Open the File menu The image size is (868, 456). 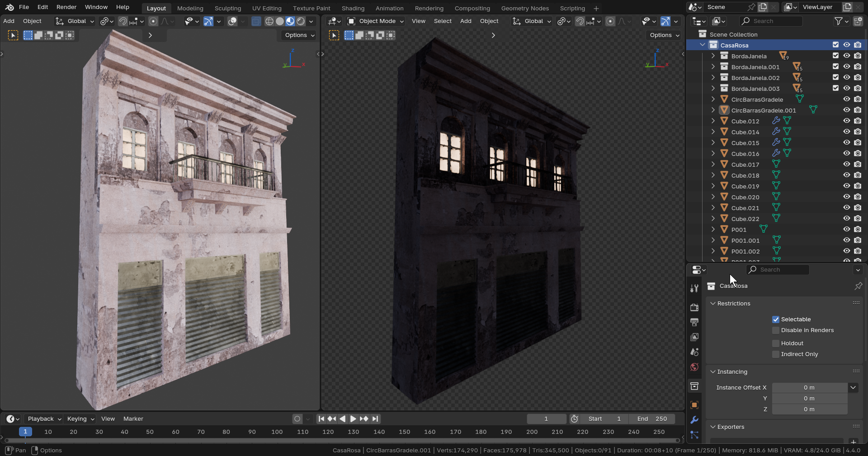[x=24, y=7]
